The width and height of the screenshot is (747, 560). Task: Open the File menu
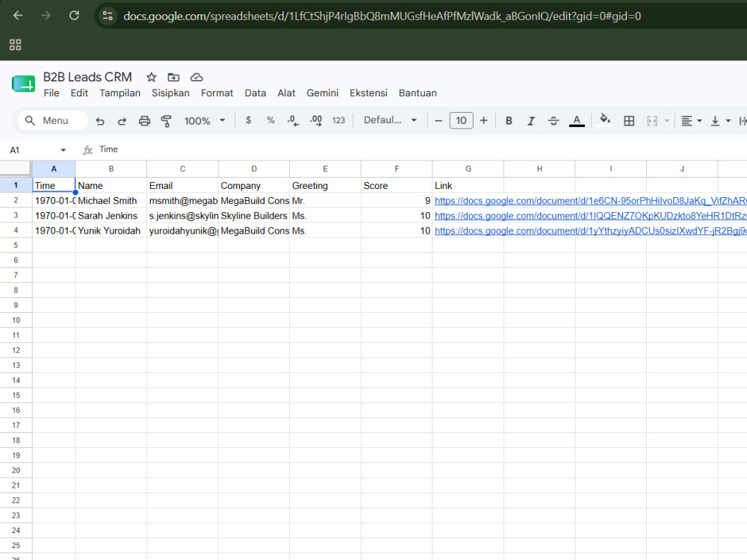(x=52, y=93)
